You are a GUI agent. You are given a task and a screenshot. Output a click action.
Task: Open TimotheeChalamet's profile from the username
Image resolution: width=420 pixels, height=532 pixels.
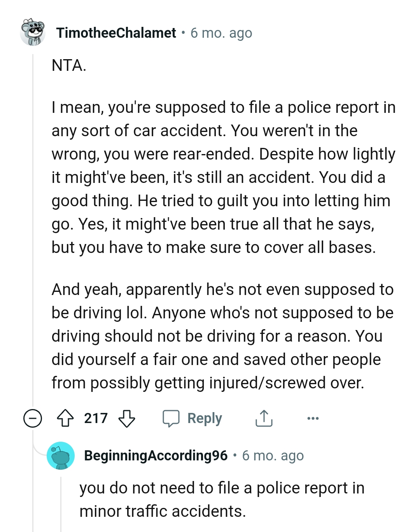click(x=116, y=33)
